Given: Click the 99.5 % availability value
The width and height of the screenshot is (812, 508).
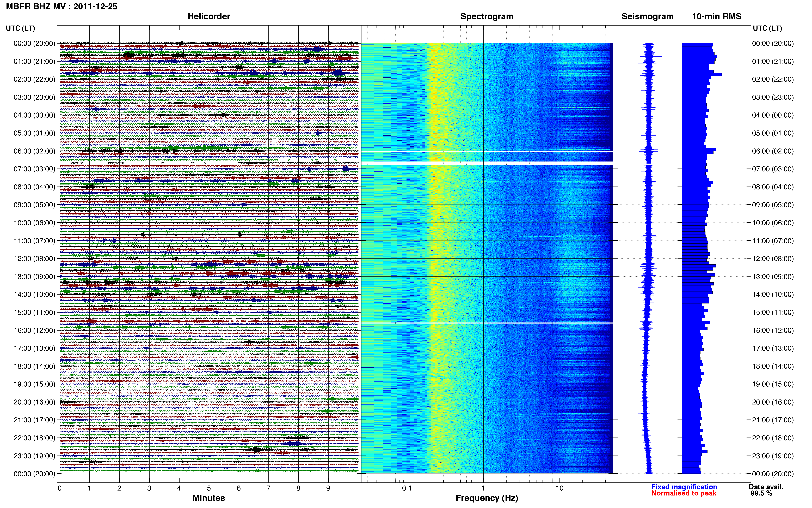Looking at the screenshot, I should (761, 493).
